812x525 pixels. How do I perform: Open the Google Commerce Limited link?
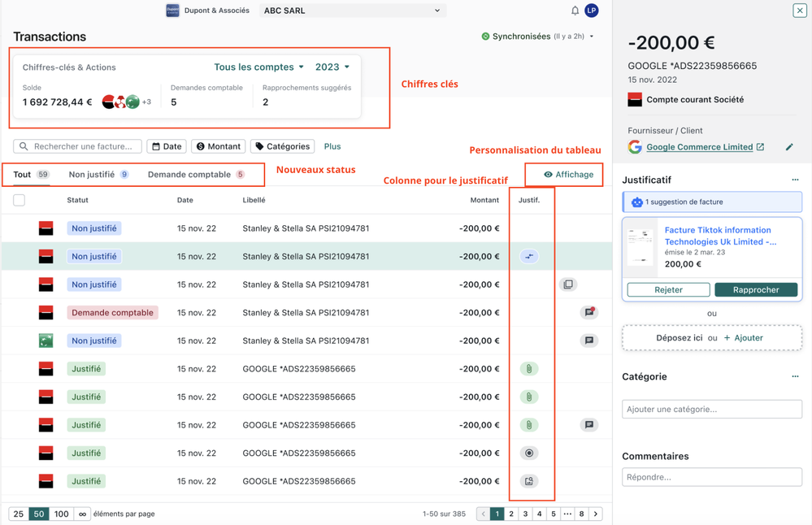coord(699,147)
